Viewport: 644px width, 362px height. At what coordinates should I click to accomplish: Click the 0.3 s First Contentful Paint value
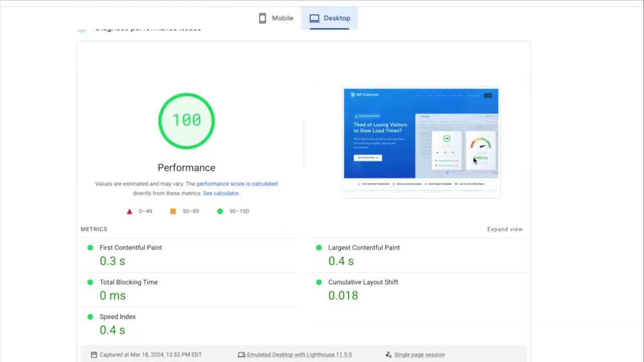(112, 261)
